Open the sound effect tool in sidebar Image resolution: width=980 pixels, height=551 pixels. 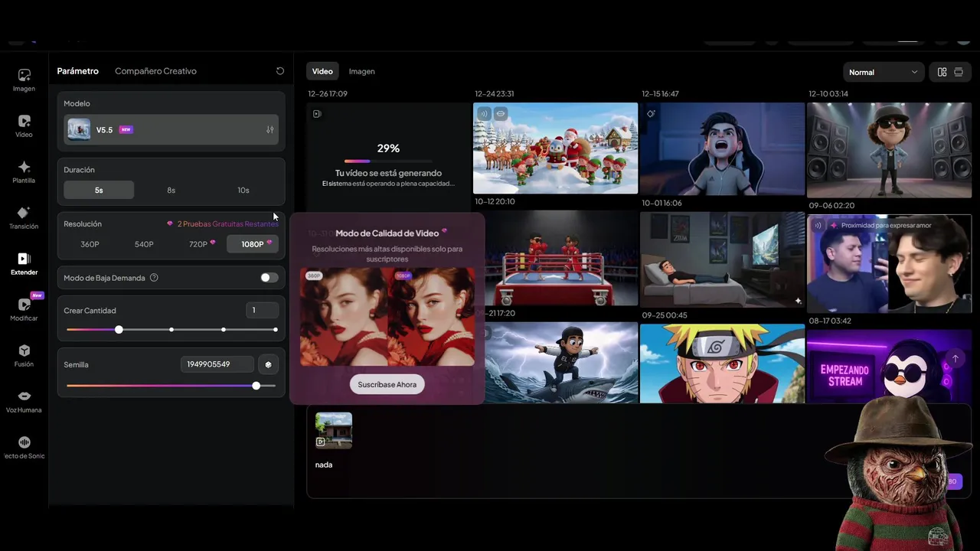[24, 447]
